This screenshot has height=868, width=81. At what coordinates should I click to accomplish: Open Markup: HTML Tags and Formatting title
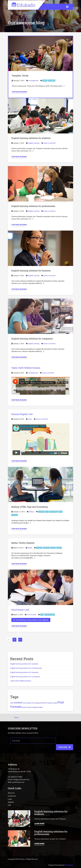click(30, 507)
